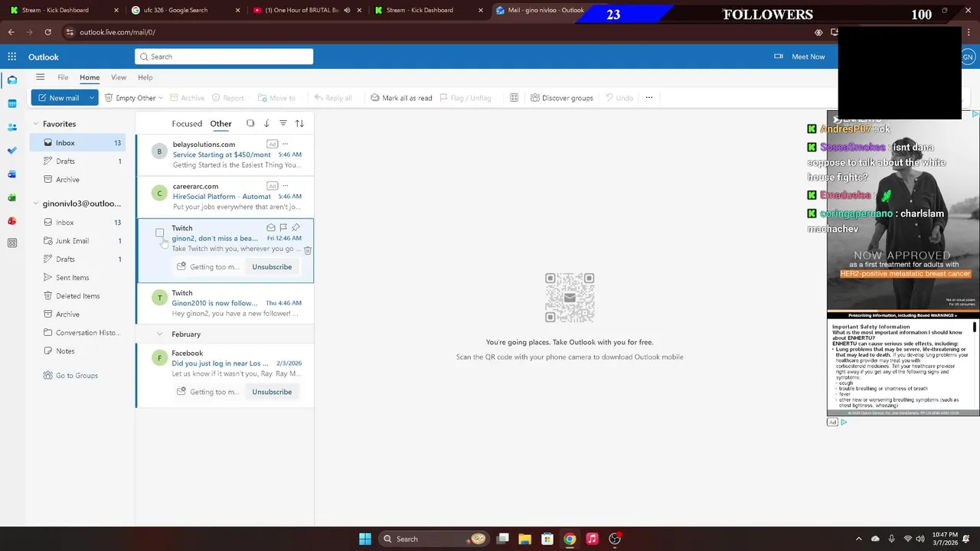Click the Outlook search box
The width and height of the screenshot is (980, 551).
224,57
